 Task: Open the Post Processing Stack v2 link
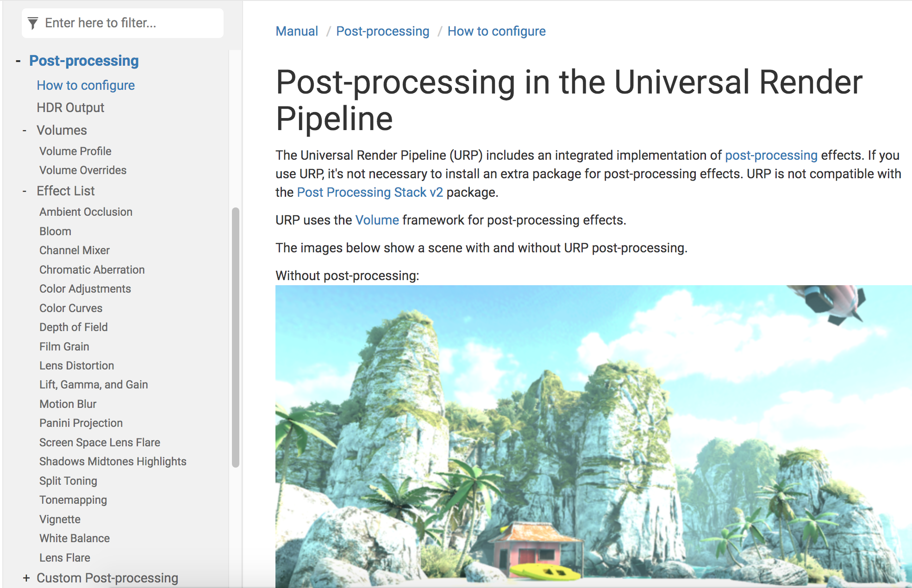(x=369, y=192)
